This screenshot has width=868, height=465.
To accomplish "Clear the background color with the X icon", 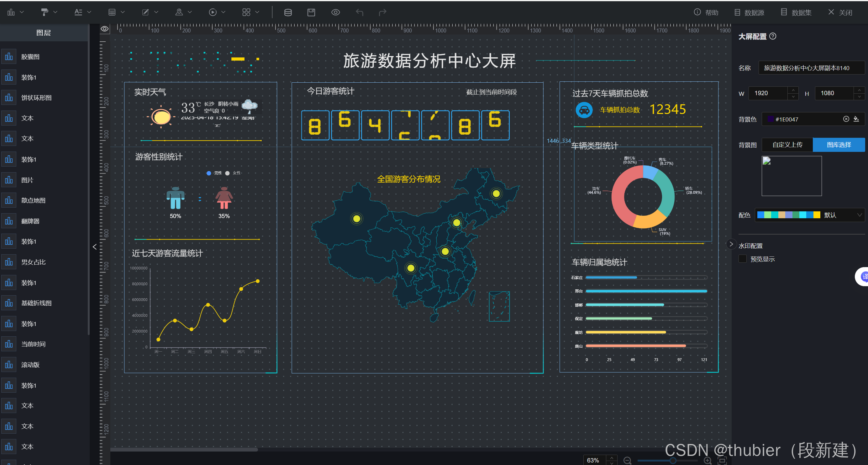I will [846, 119].
